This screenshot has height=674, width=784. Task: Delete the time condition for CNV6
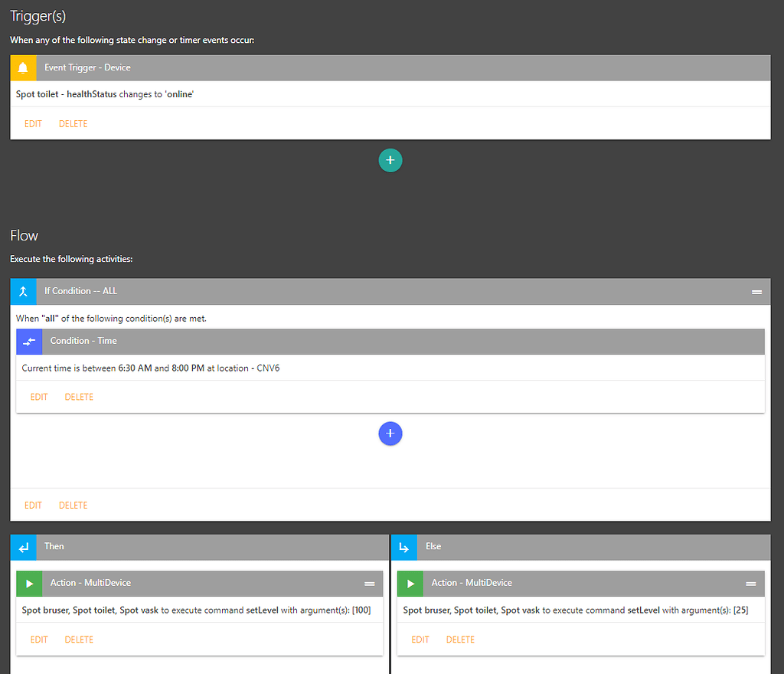[79, 397]
